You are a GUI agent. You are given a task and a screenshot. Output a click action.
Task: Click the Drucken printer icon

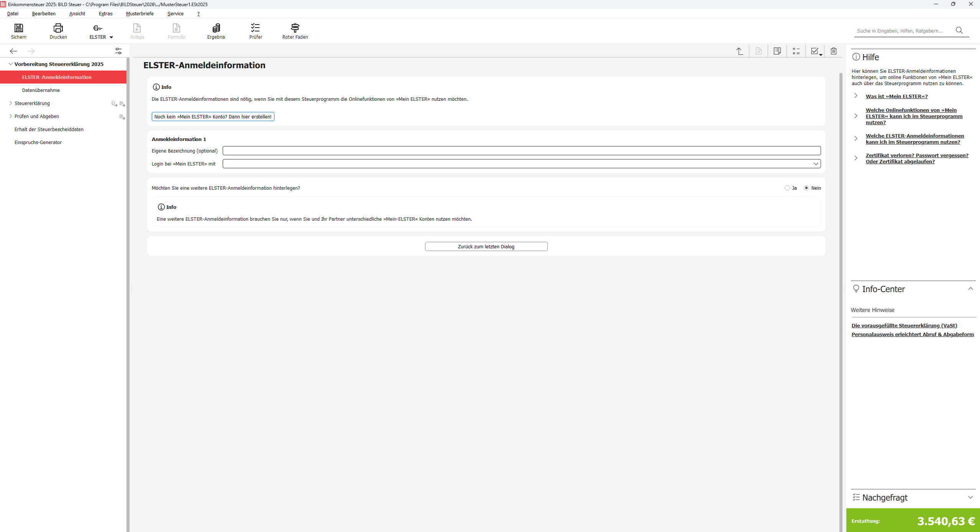[58, 28]
